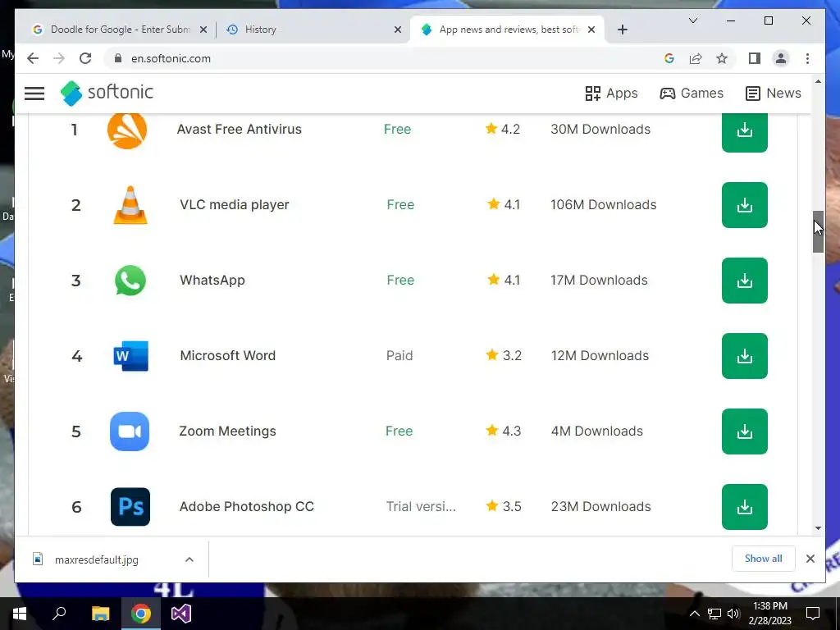Screen dimensions: 840x630
Task: Open the News section
Action: point(774,94)
